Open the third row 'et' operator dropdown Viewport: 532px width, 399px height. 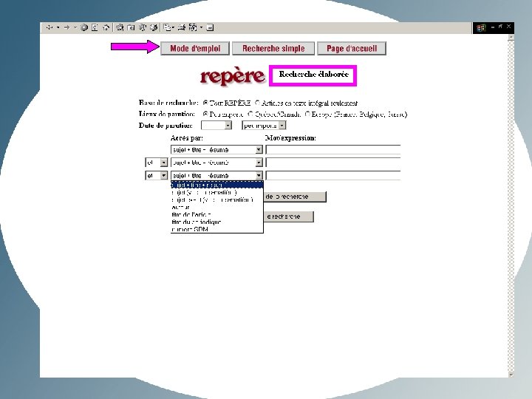tap(157, 175)
